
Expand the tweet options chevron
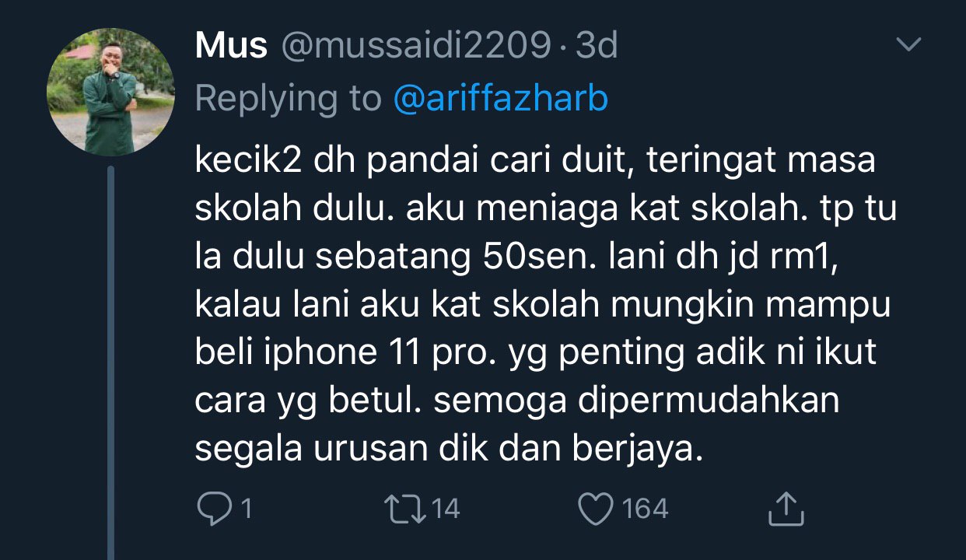coord(908,46)
